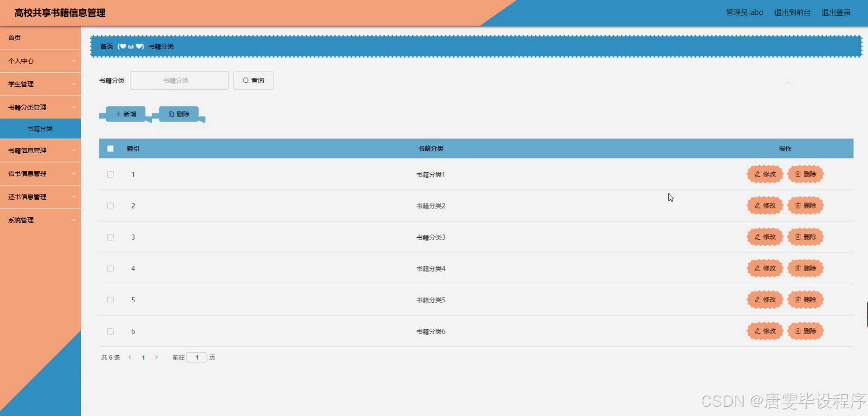Check the checkbox for row 书籍分类2
Image resolution: width=868 pixels, height=416 pixels.
pyautogui.click(x=110, y=206)
